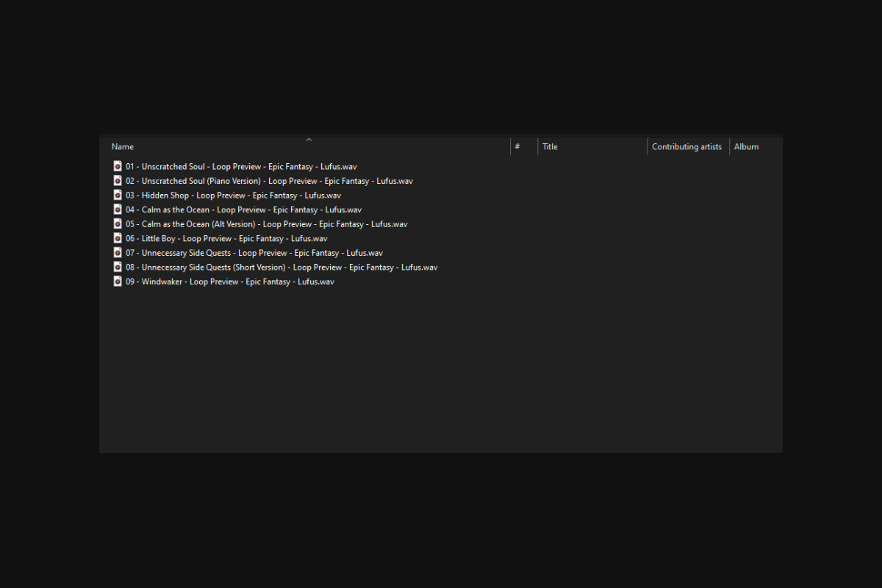Select the wav icon for 04 - Calm as the Ocean
The image size is (882, 588).
117,209
